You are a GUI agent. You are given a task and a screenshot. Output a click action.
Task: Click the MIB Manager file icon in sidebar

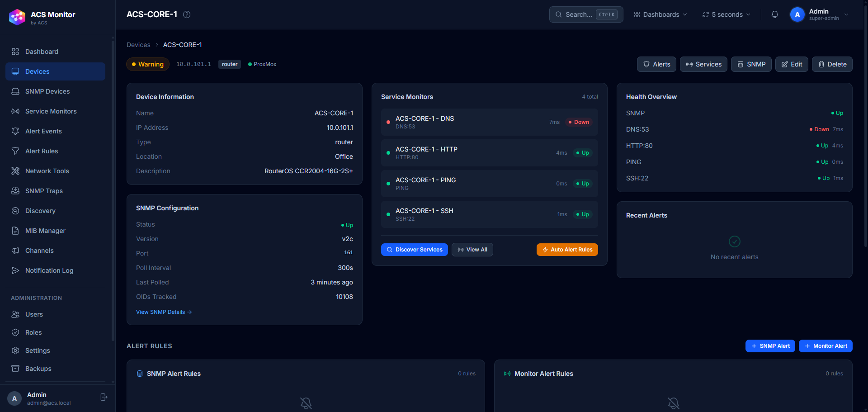[15, 231]
